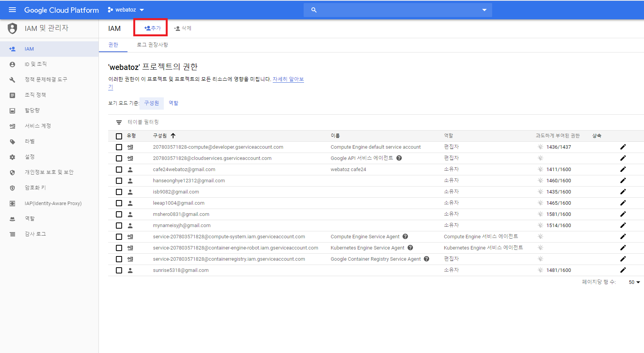Edit permissions for cafe24webatoz@gmail.com
The width and height of the screenshot is (644, 353).
coord(623,169)
